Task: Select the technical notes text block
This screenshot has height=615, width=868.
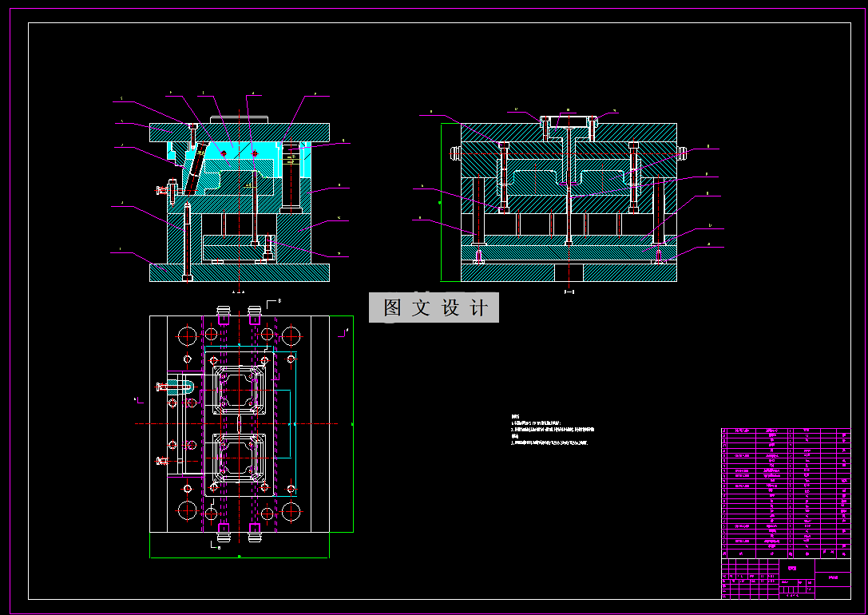Action: coord(553,430)
